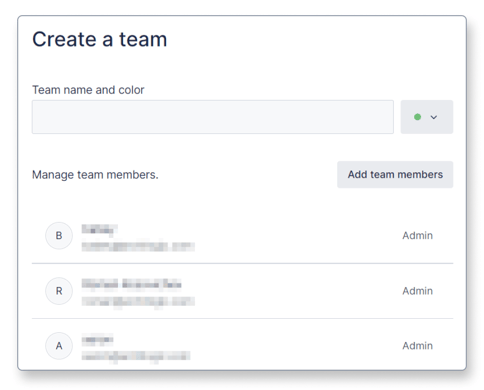Click first member's blurred email address
This screenshot has height=390, width=484.
138,246
